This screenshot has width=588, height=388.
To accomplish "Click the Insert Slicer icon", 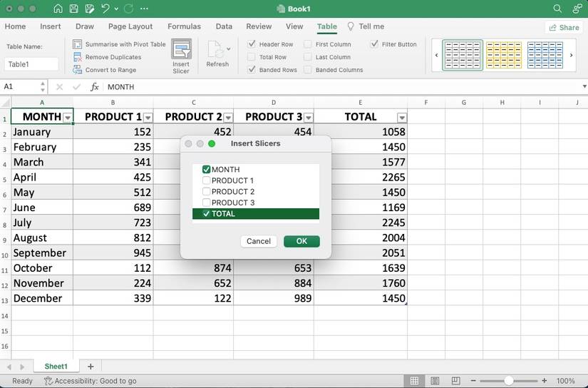I will pos(181,50).
